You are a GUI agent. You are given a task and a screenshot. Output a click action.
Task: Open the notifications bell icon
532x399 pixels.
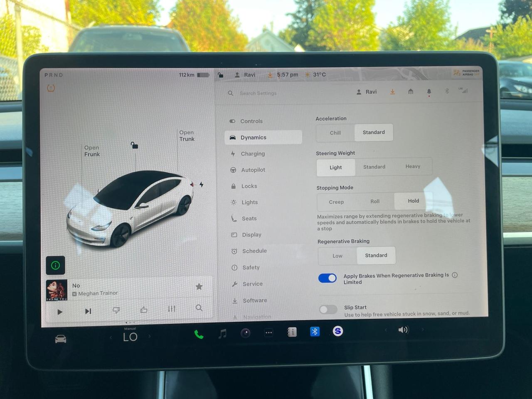(x=429, y=92)
